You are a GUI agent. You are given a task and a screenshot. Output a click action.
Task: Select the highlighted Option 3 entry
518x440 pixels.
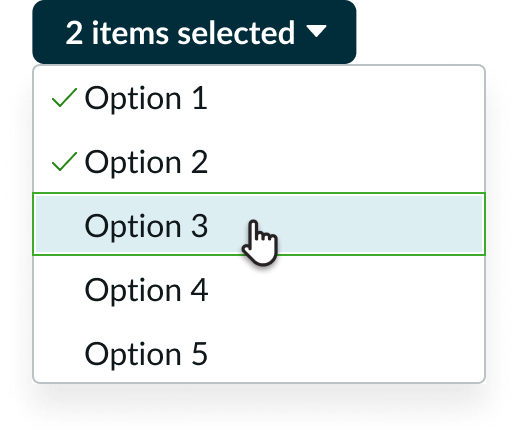click(x=259, y=224)
